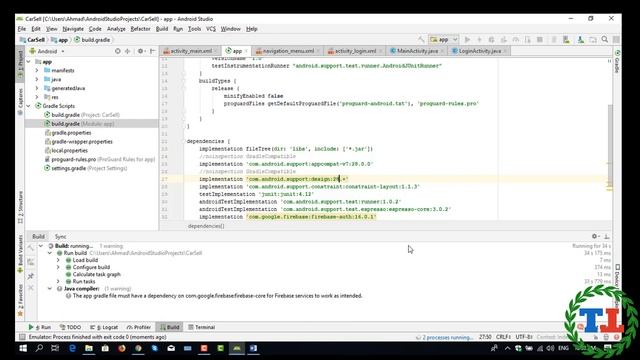Expand the manifests folder

[37, 70]
